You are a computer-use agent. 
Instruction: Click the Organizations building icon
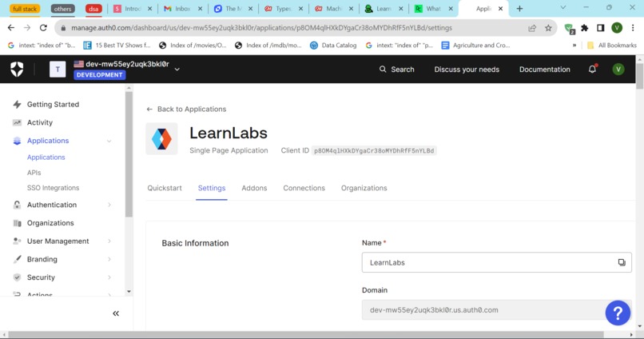(x=17, y=223)
